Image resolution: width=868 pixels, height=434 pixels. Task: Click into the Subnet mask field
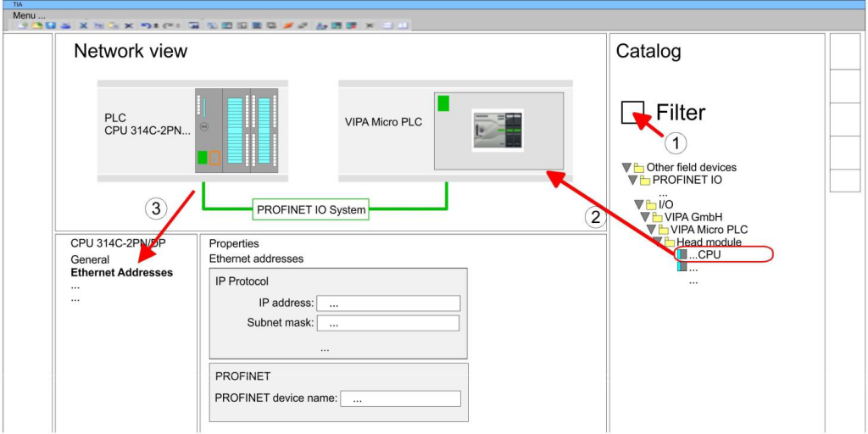coord(388,324)
